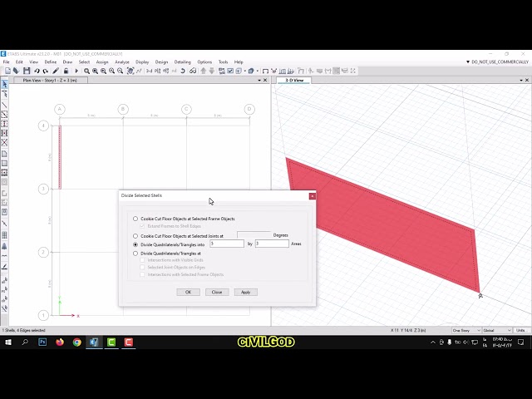Switch to the 3-D View tab
Image resolution: width=532 pixels, height=399 pixels.
tap(294, 81)
